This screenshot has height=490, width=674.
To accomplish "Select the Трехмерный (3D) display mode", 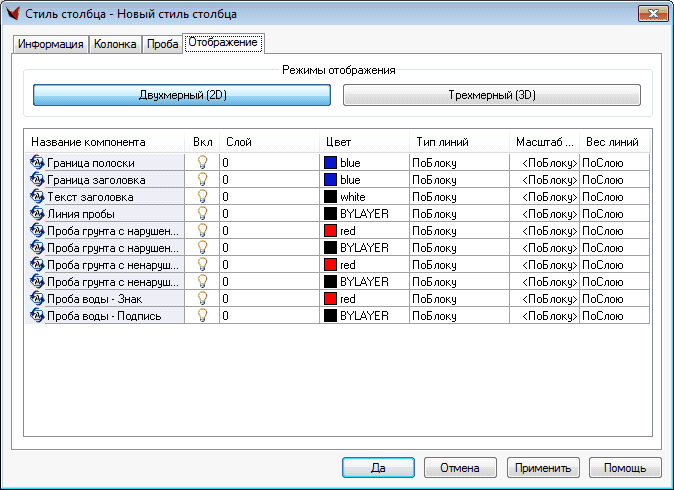I will pos(491,95).
